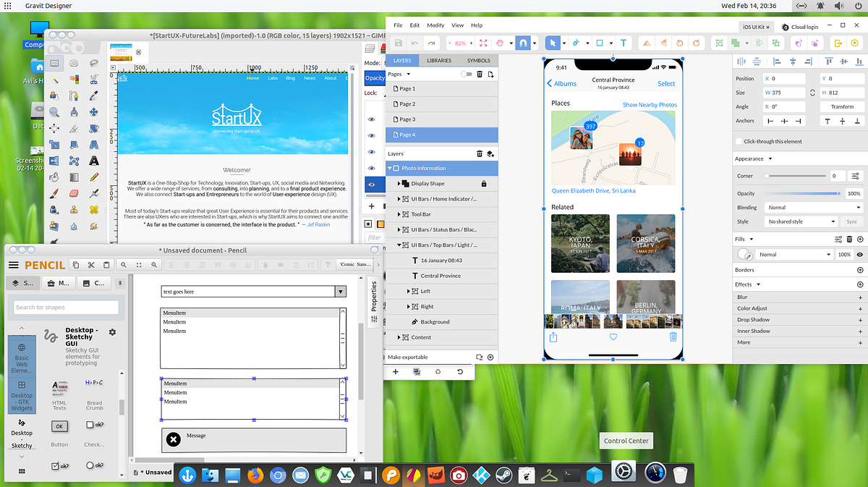Expand the Display Shape layer

click(399, 184)
